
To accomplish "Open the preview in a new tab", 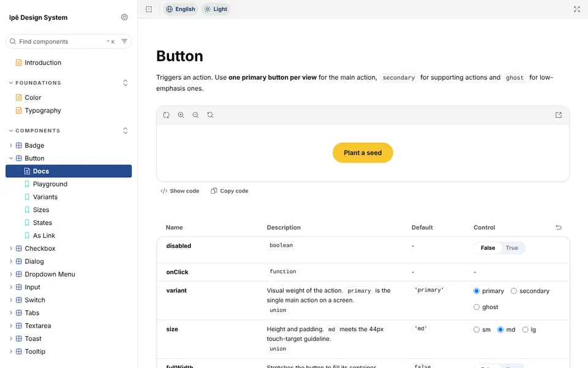I will pyautogui.click(x=559, y=115).
